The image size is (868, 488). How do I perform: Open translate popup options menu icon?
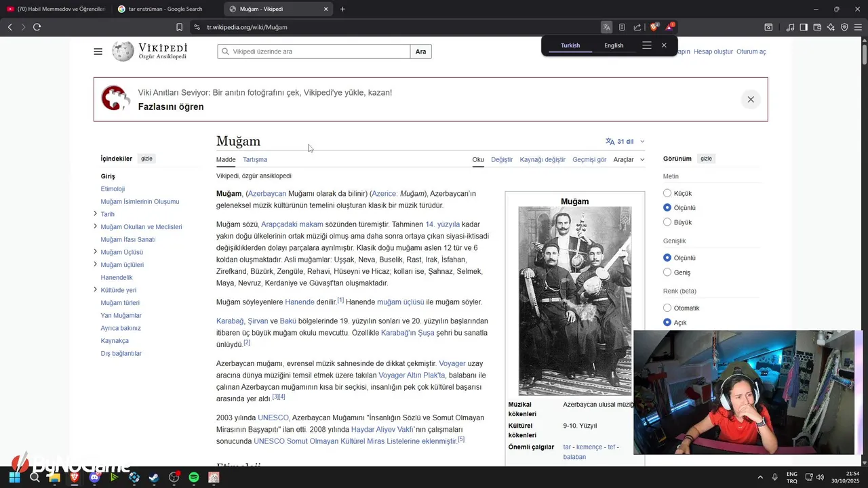(x=647, y=45)
